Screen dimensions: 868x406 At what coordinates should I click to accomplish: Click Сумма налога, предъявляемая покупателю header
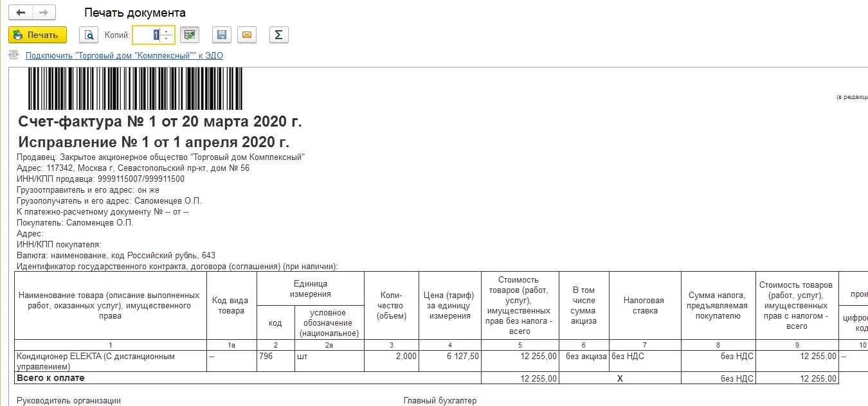718,305
